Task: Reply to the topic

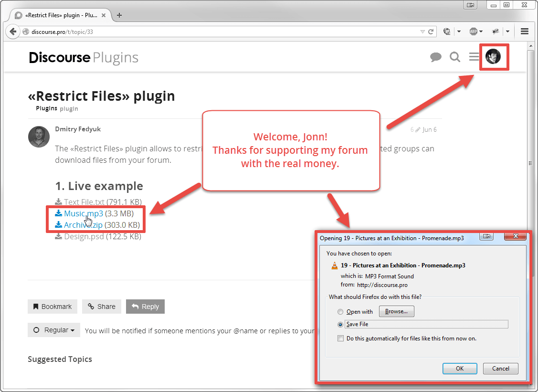Action: pyautogui.click(x=145, y=307)
